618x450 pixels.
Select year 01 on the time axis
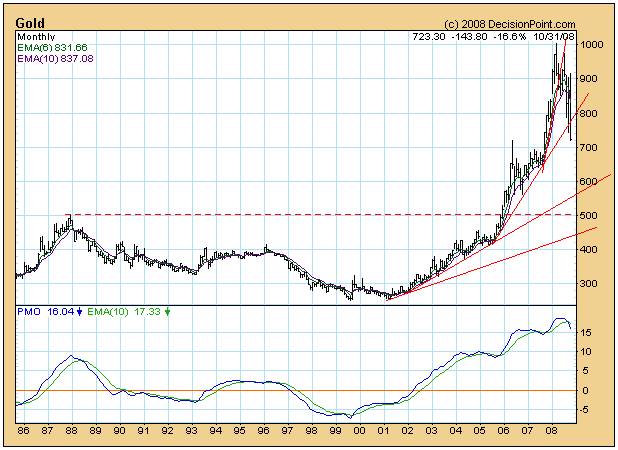[384, 430]
